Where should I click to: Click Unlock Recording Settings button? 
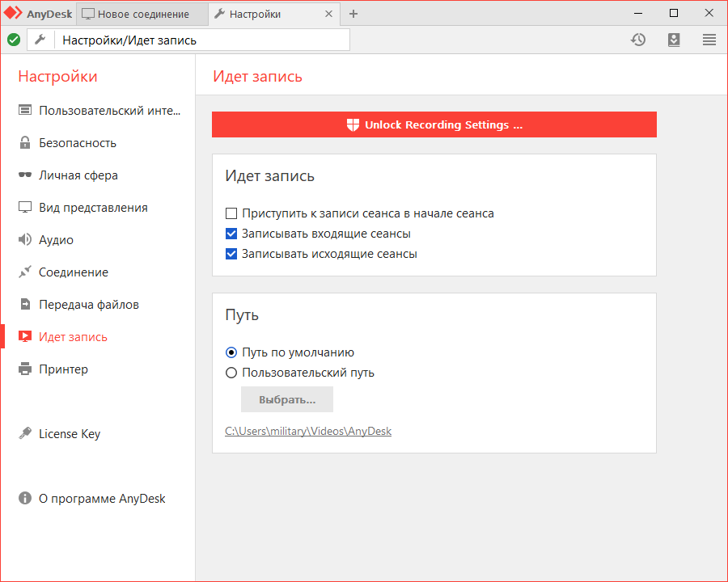pyautogui.click(x=434, y=124)
